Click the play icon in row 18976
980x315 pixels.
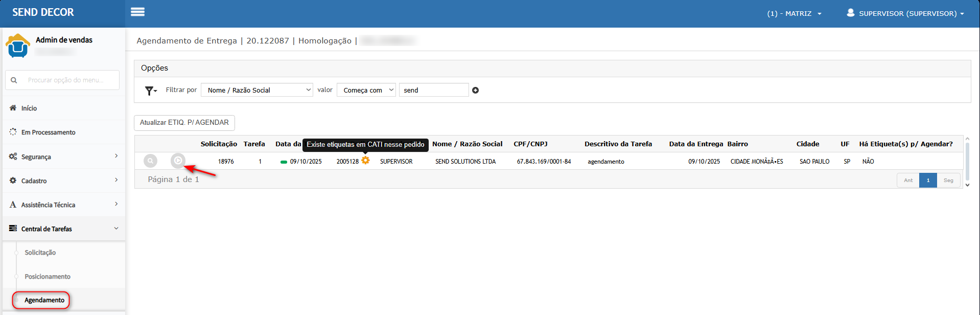coord(178,161)
